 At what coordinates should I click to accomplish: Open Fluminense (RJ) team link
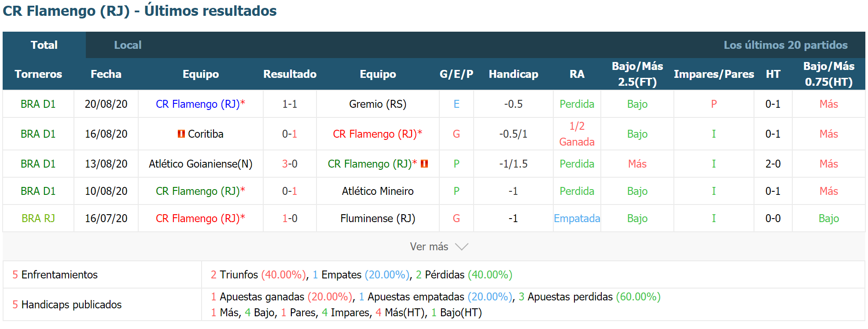378,218
